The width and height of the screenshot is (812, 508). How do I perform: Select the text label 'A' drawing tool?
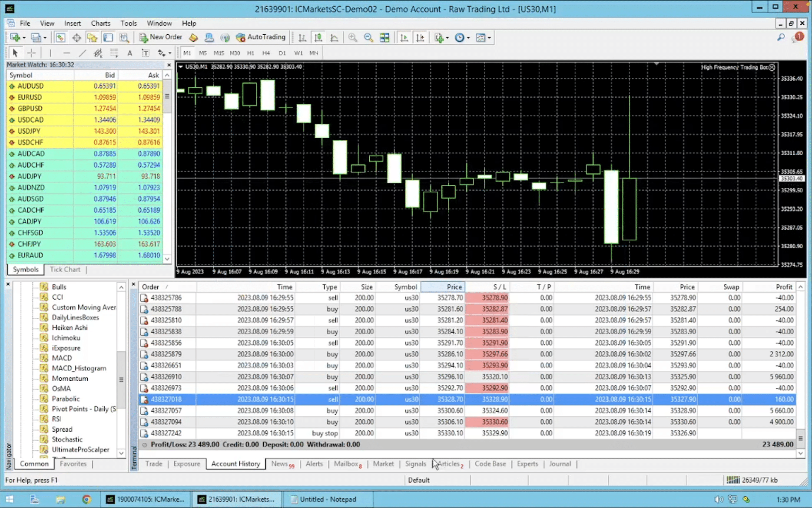tap(129, 53)
